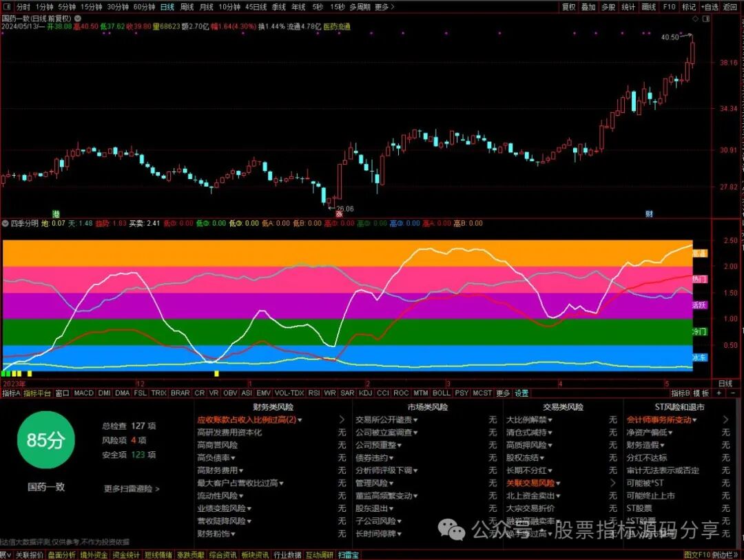The height and width of the screenshot is (560, 744).
Task: Select the 60分钟 period
Action: click(144, 7)
